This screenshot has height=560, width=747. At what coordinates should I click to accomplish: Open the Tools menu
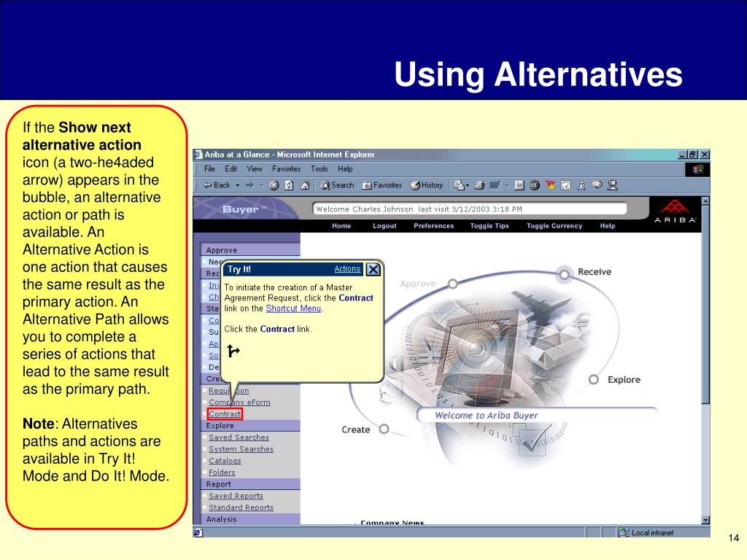(320, 168)
